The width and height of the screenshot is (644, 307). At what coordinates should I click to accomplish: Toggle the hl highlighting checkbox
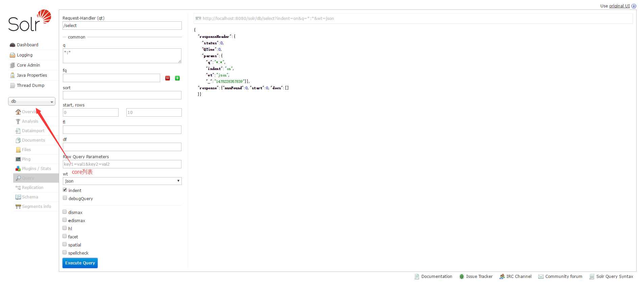click(65, 228)
